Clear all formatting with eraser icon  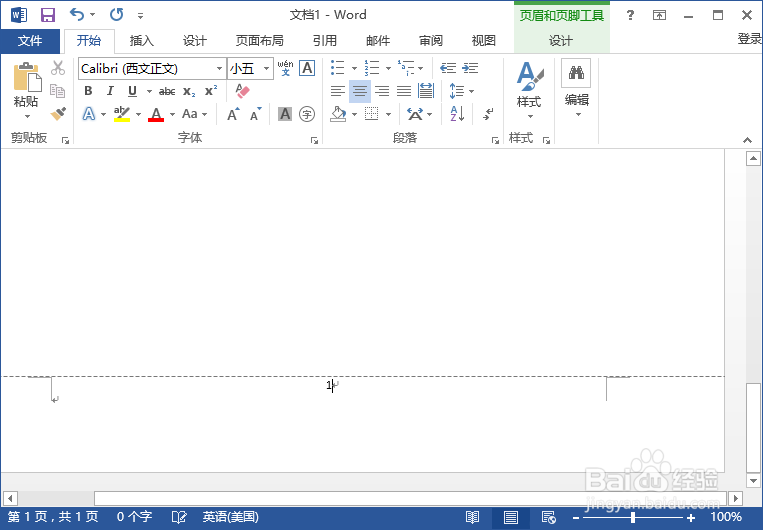[242, 91]
